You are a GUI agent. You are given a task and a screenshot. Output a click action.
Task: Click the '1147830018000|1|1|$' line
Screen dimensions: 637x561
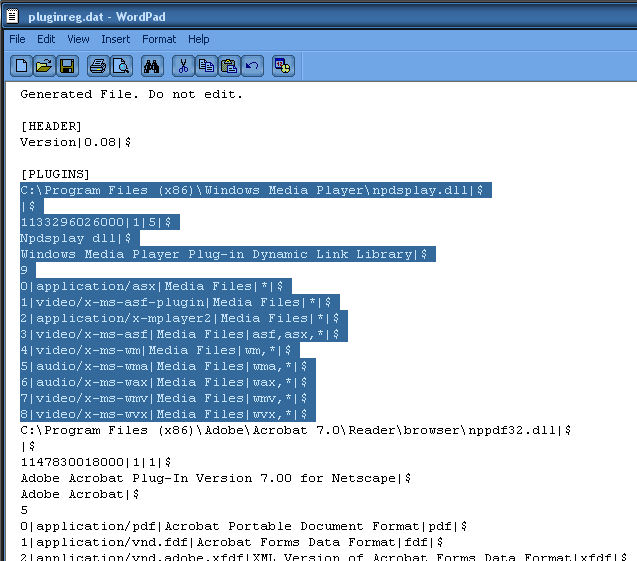coord(96,462)
